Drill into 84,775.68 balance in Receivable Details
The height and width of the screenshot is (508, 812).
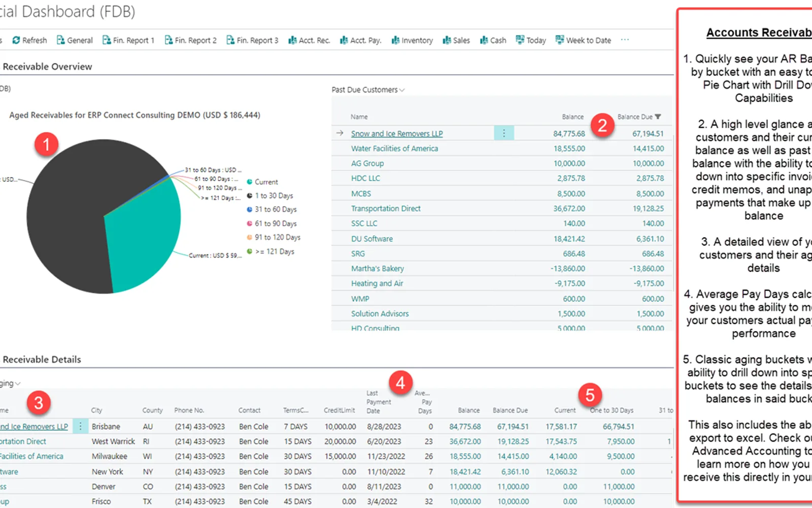coord(465,427)
